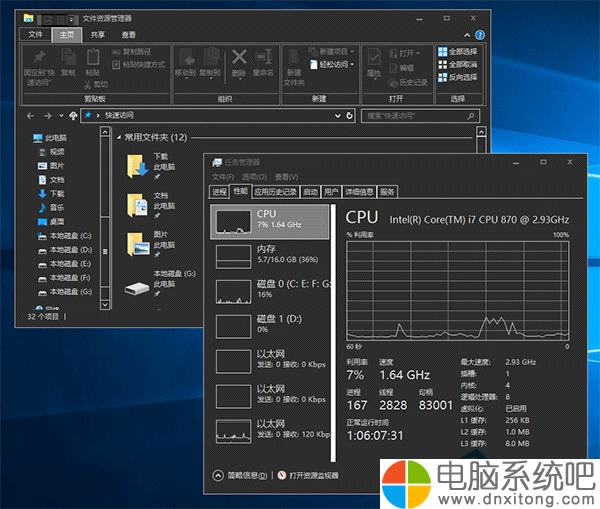
Task: Select the Memory performance item
Action: pos(270,257)
